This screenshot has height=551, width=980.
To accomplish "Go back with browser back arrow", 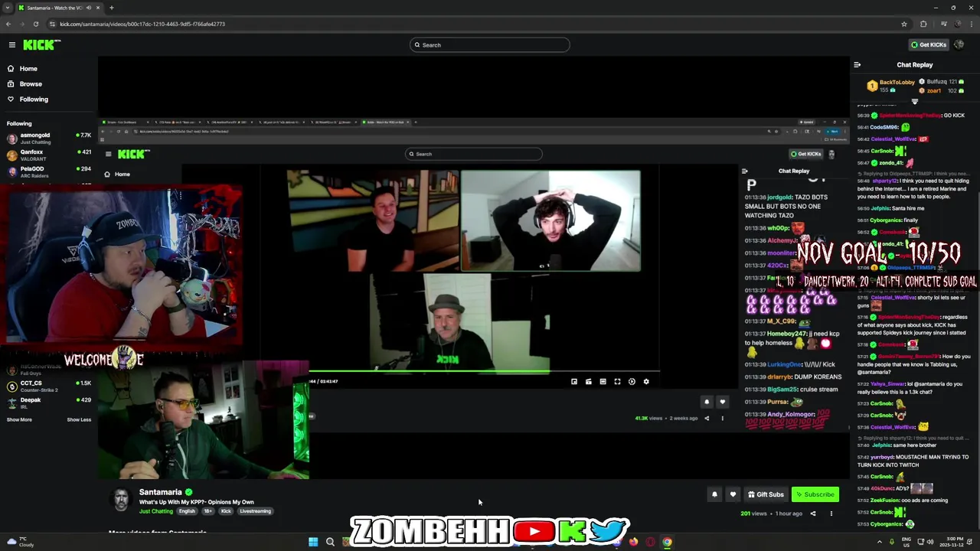I will pos(8,24).
